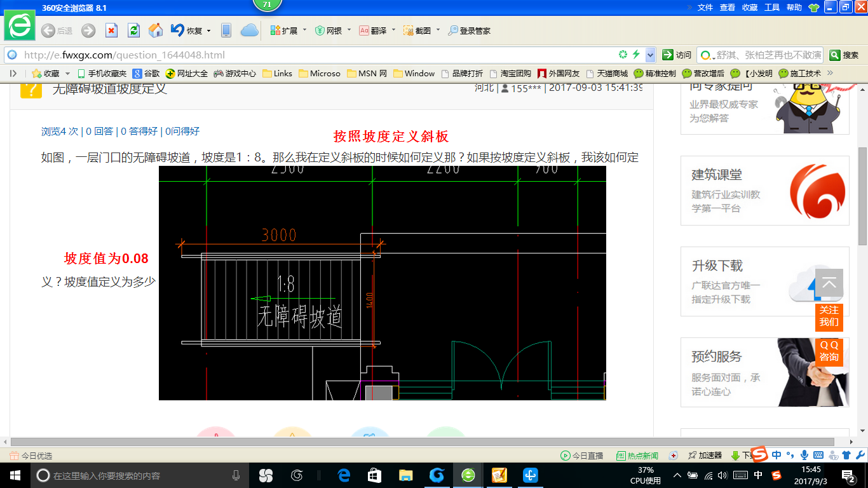Open 今日直播 in status bar
868x488 pixels.
pyautogui.click(x=582, y=456)
